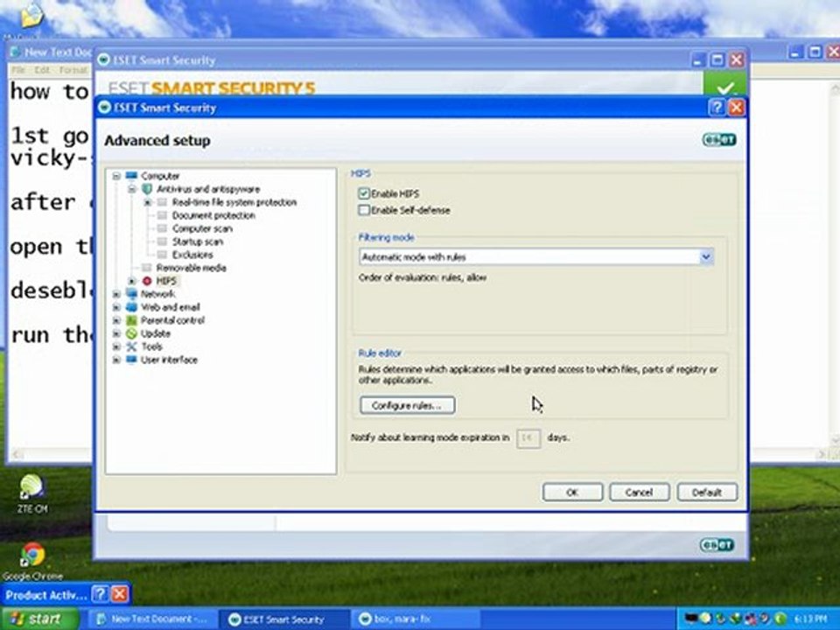Select Removable media in the tree
Image resolution: width=840 pixels, height=630 pixels.
pyautogui.click(x=191, y=268)
